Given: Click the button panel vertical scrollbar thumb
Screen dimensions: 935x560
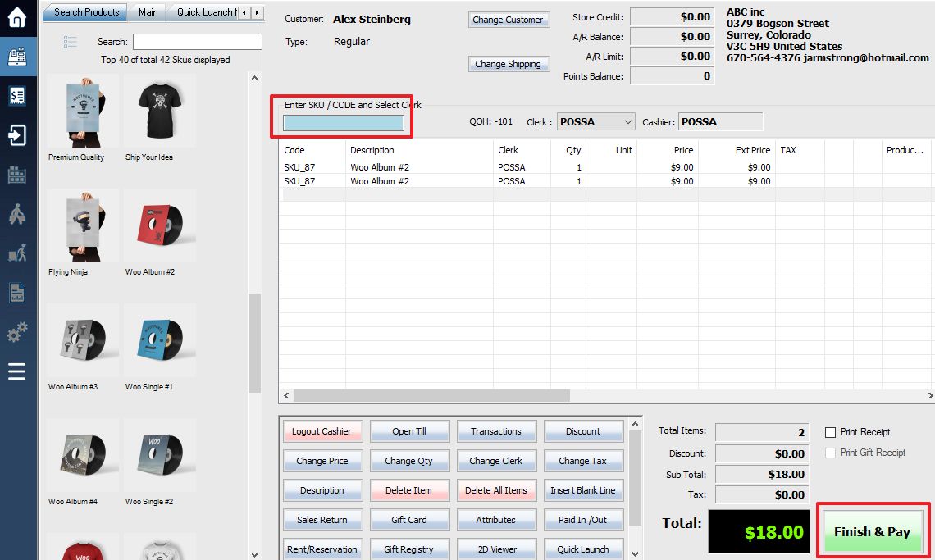Looking at the screenshot, I should [635, 477].
